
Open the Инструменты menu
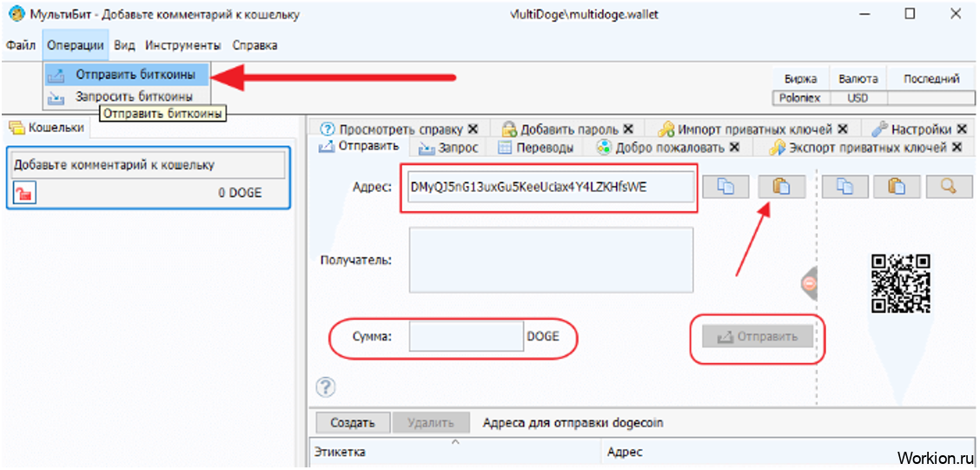click(x=182, y=45)
